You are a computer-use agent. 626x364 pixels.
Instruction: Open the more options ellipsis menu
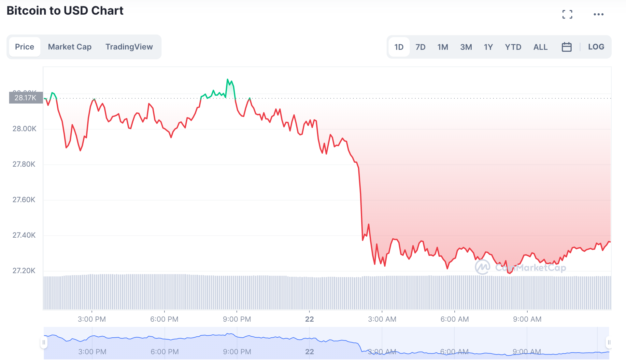(598, 14)
